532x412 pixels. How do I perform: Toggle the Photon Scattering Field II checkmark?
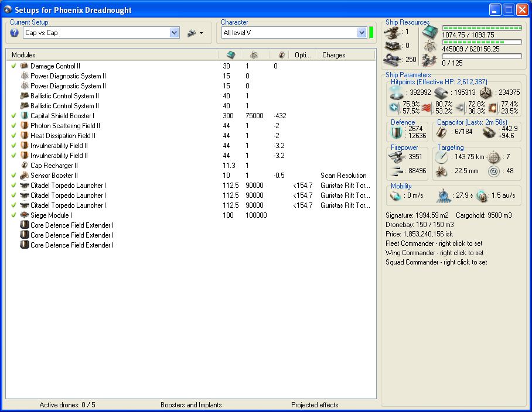13,125
